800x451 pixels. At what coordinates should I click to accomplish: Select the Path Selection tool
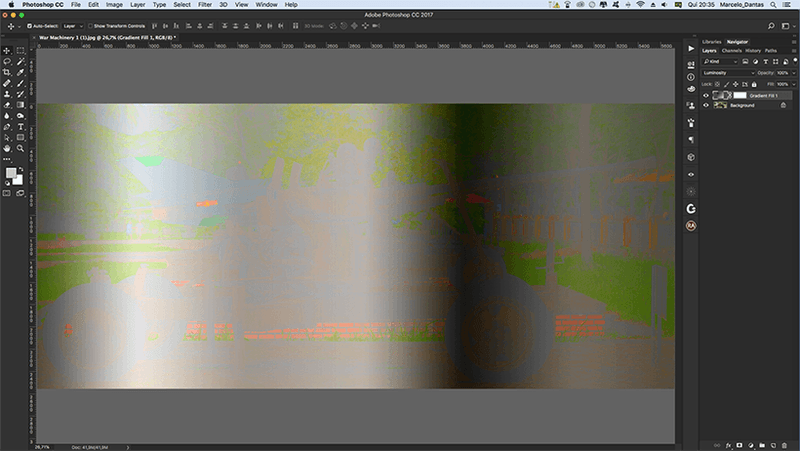click(7, 138)
